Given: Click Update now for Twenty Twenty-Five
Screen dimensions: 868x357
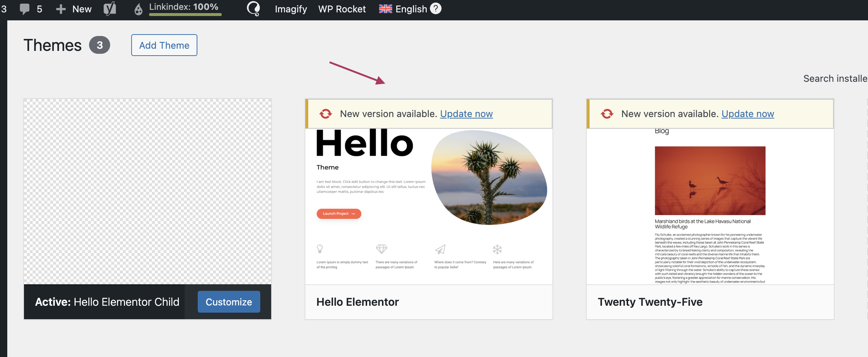Looking at the screenshot, I should point(748,114).
